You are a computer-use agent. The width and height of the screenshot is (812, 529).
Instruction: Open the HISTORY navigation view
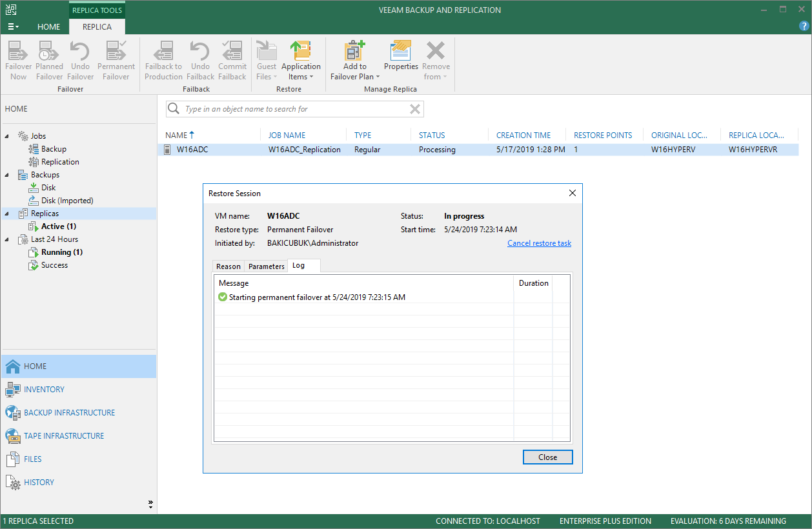[x=78, y=483]
